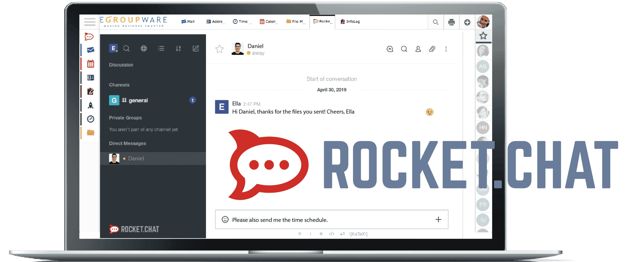This screenshot has width=644, height=262.
Task: Click IU contact avatar
Action: (x=483, y=220)
